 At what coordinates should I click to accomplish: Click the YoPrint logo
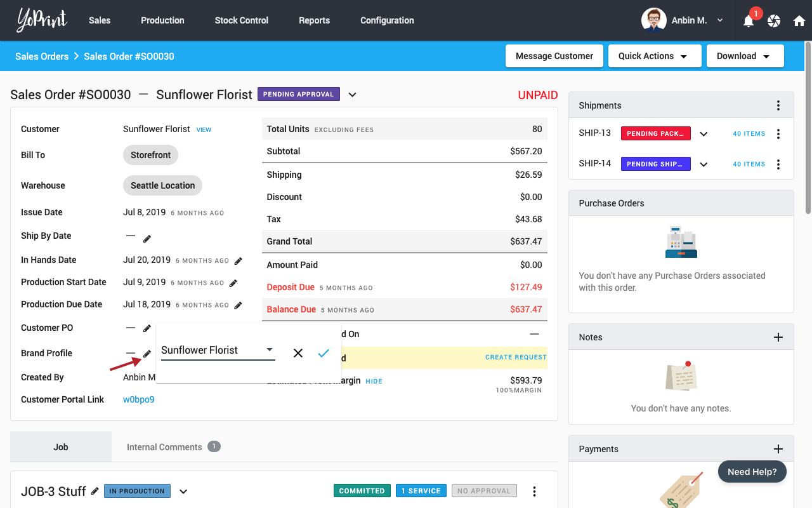click(42, 20)
